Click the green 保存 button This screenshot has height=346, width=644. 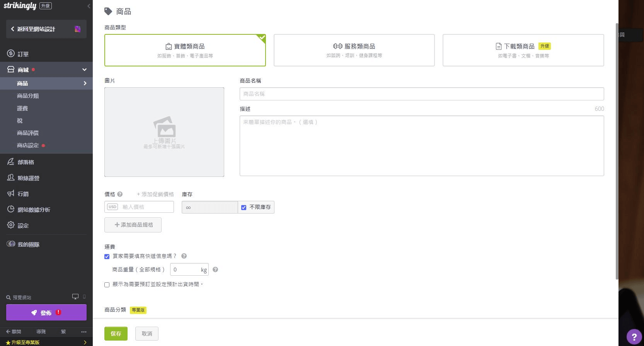[x=116, y=334]
